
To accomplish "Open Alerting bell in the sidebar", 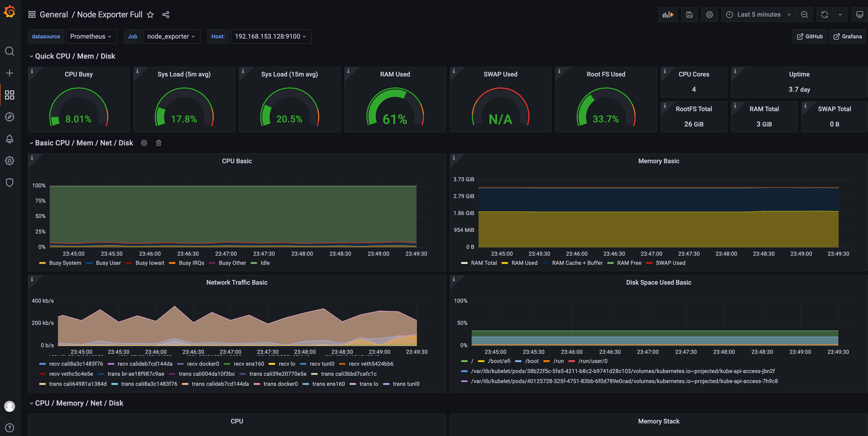I will (x=9, y=139).
